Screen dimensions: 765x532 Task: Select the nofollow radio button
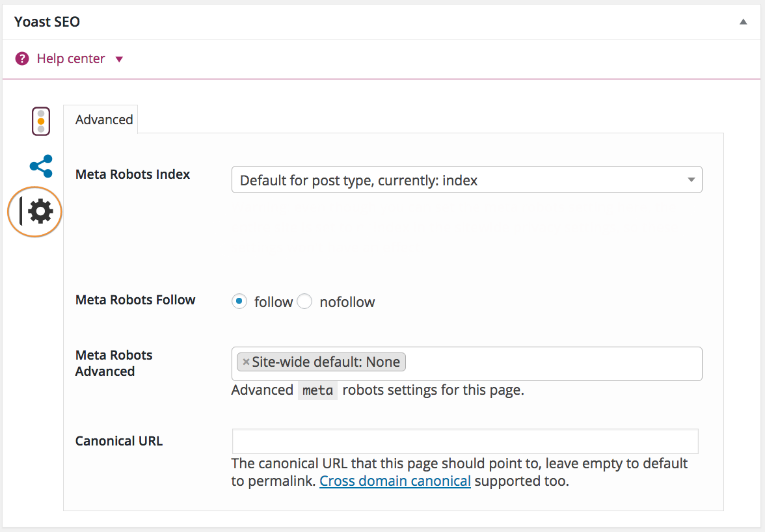pyautogui.click(x=304, y=302)
